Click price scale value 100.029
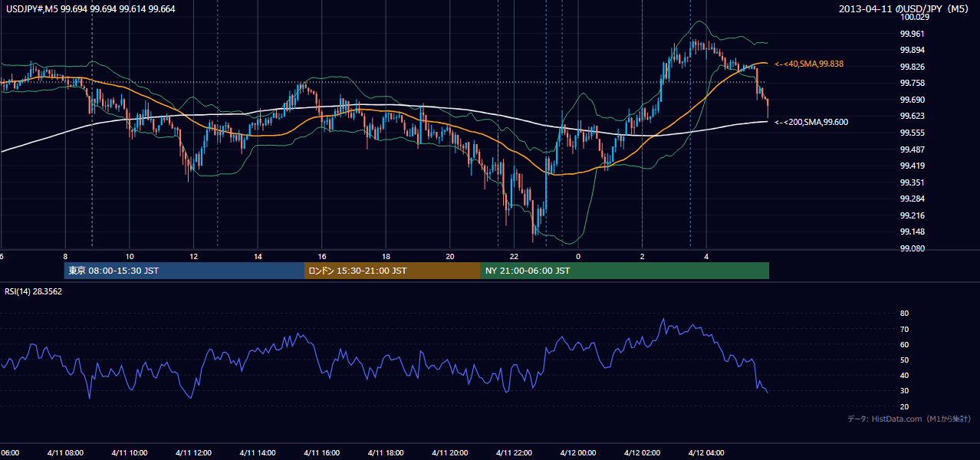This screenshot has width=980, height=460. pos(913,17)
